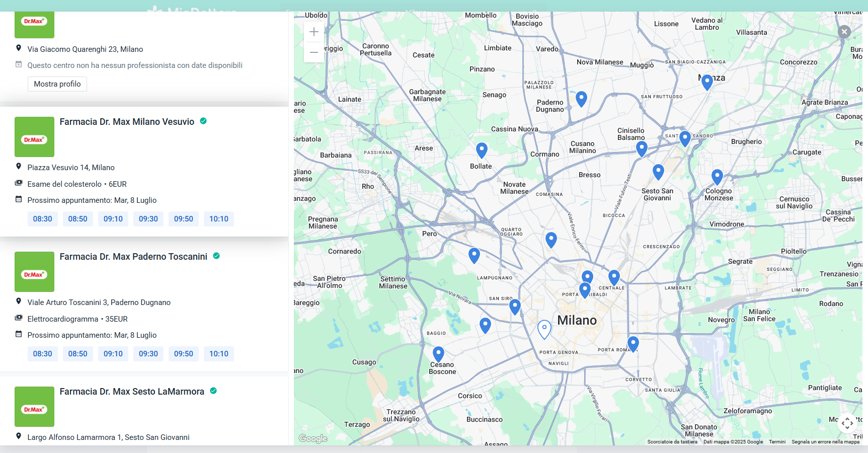The image size is (868, 453).
Task: Select the Cinisello Balsamo map pin
Action: (642, 149)
